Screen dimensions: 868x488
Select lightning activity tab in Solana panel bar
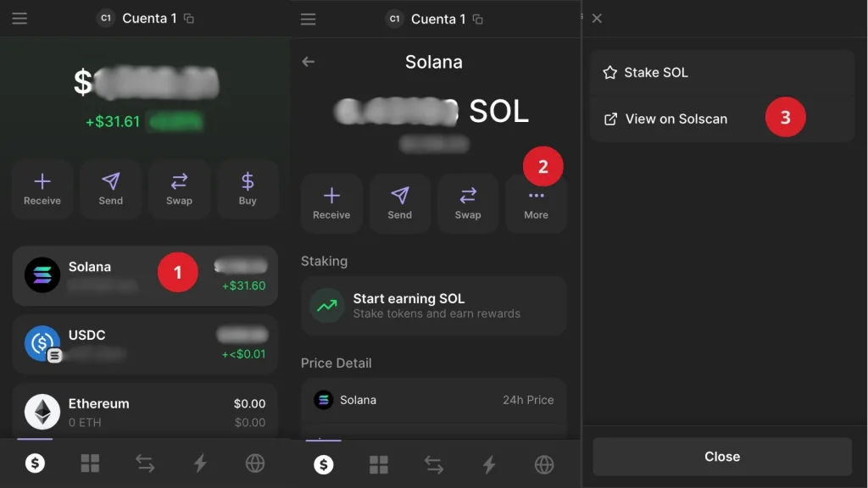489,465
